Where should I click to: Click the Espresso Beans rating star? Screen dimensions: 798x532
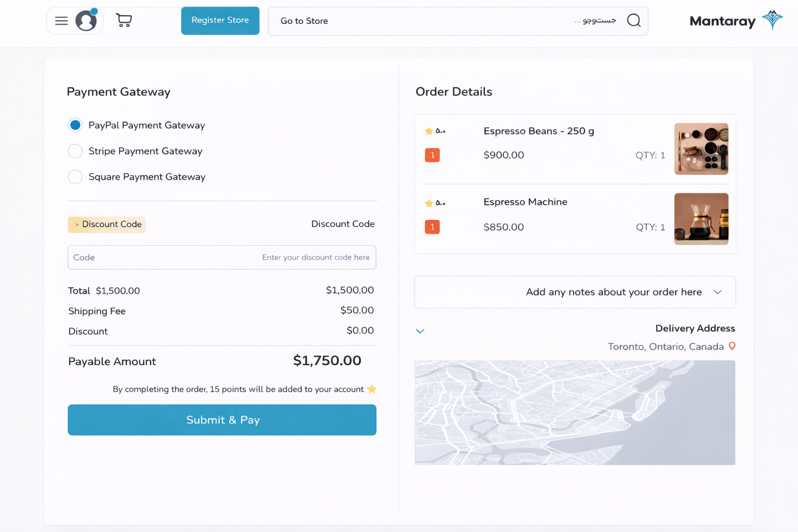click(429, 131)
